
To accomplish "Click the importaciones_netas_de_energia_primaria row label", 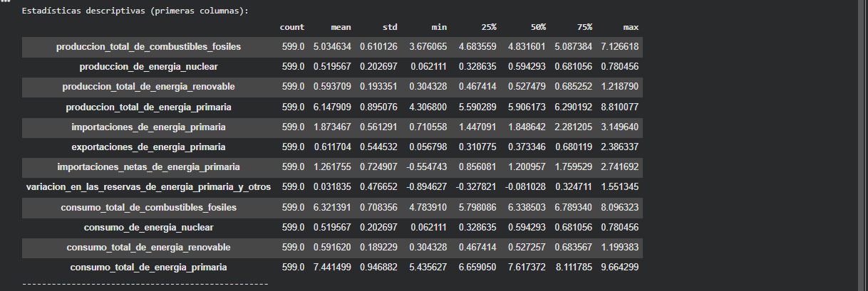I will (x=148, y=166).
